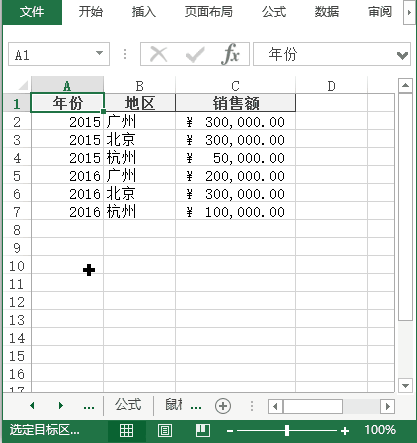Click the zoom out minus icon
The height and width of the screenshot is (443, 417).
click(x=230, y=431)
